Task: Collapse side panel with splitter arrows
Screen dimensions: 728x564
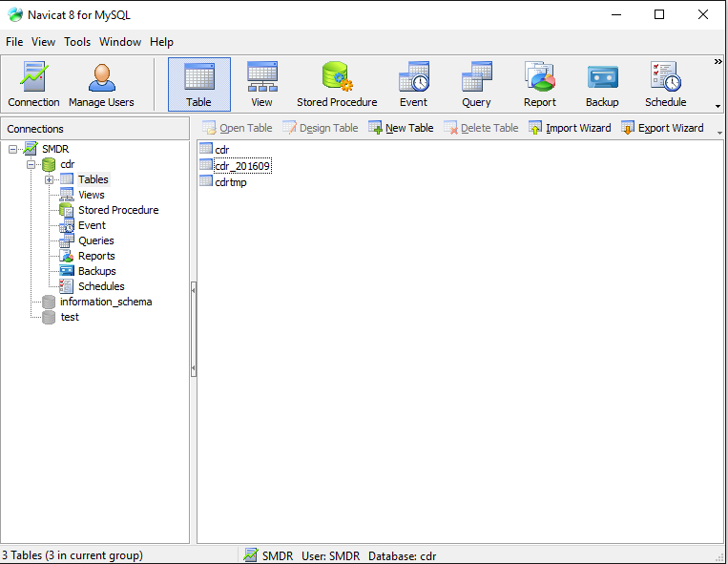Action: pyautogui.click(x=194, y=329)
